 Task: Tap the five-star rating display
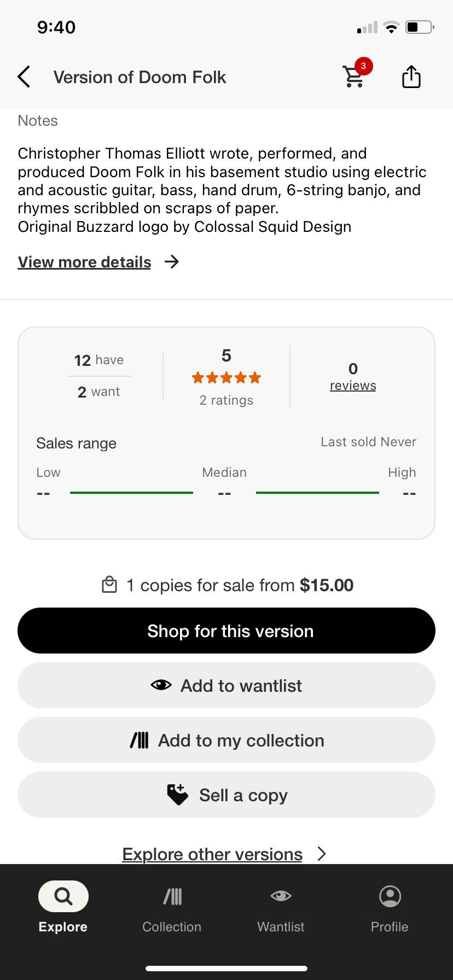point(226,377)
